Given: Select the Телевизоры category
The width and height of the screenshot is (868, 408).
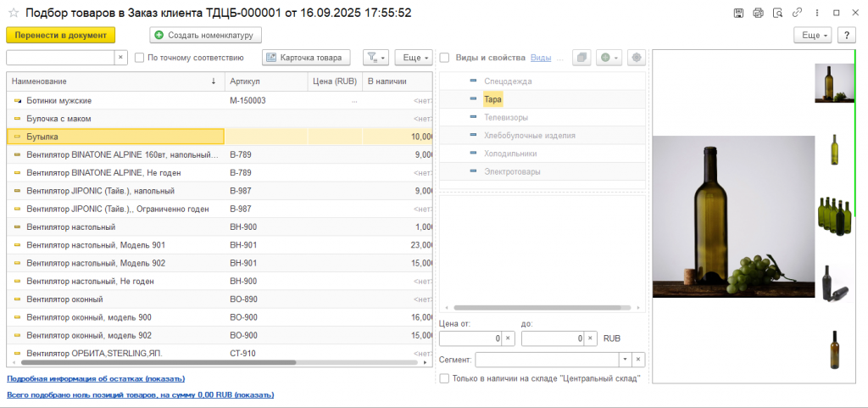Looking at the screenshot, I should pos(506,117).
